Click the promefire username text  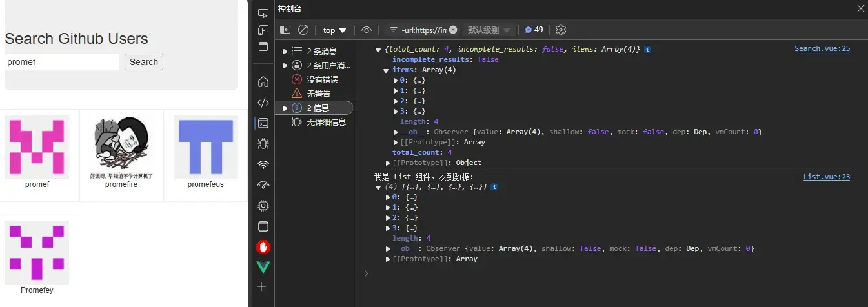(121, 184)
